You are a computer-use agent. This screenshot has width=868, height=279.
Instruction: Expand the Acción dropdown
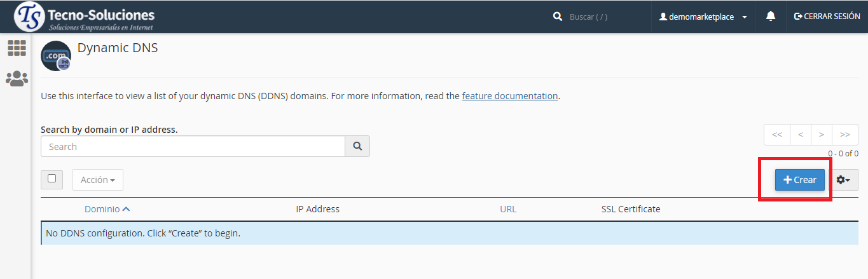tap(98, 180)
